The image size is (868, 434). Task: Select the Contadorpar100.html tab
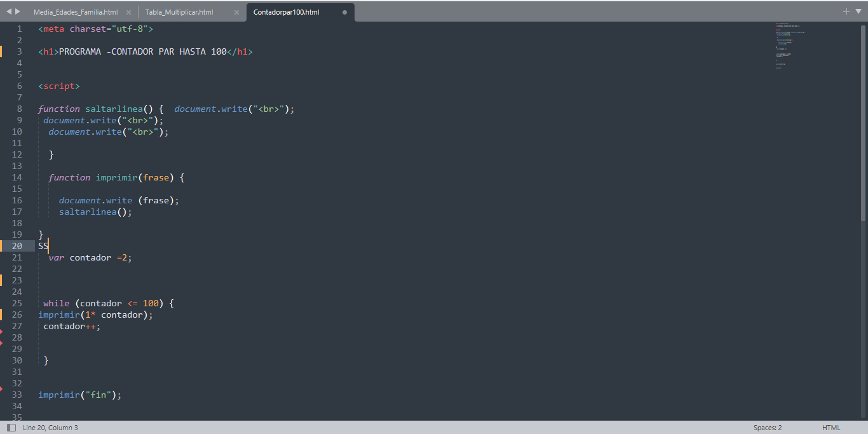pyautogui.click(x=286, y=12)
